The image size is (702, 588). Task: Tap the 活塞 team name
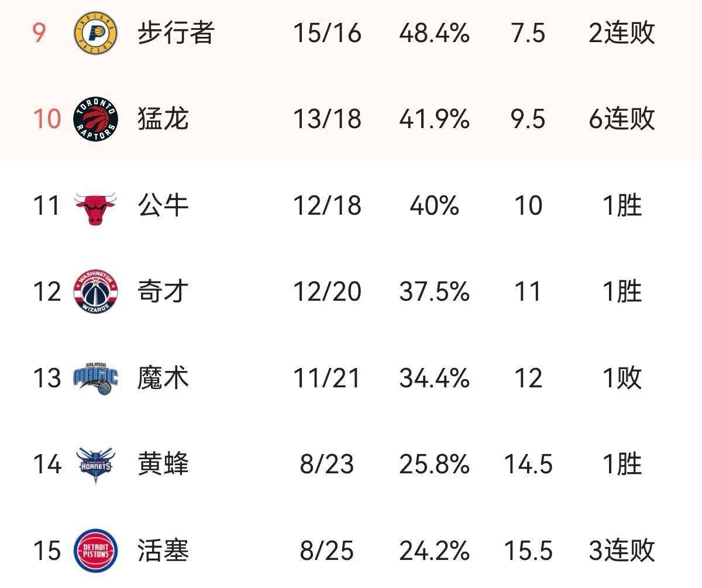point(163,551)
